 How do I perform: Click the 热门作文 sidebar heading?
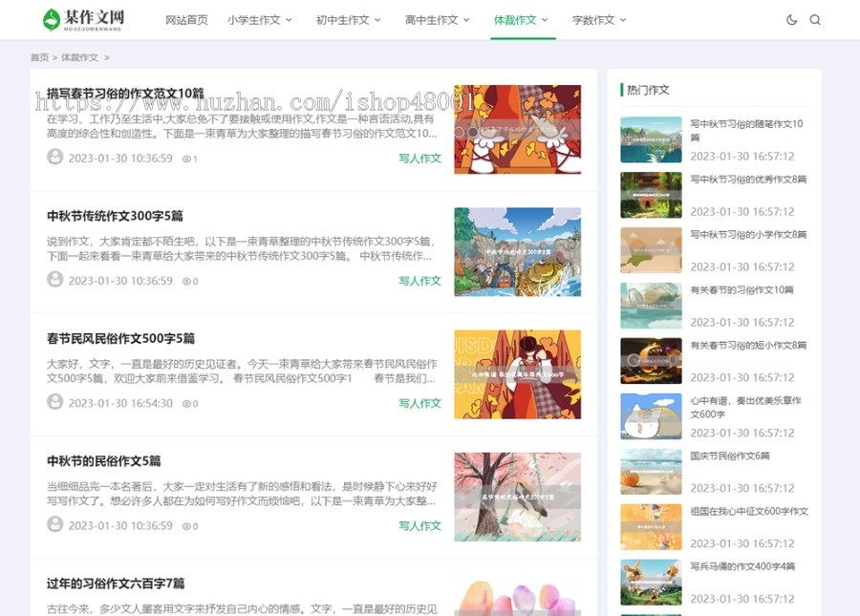pyautogui.click(x=648, y=90)
